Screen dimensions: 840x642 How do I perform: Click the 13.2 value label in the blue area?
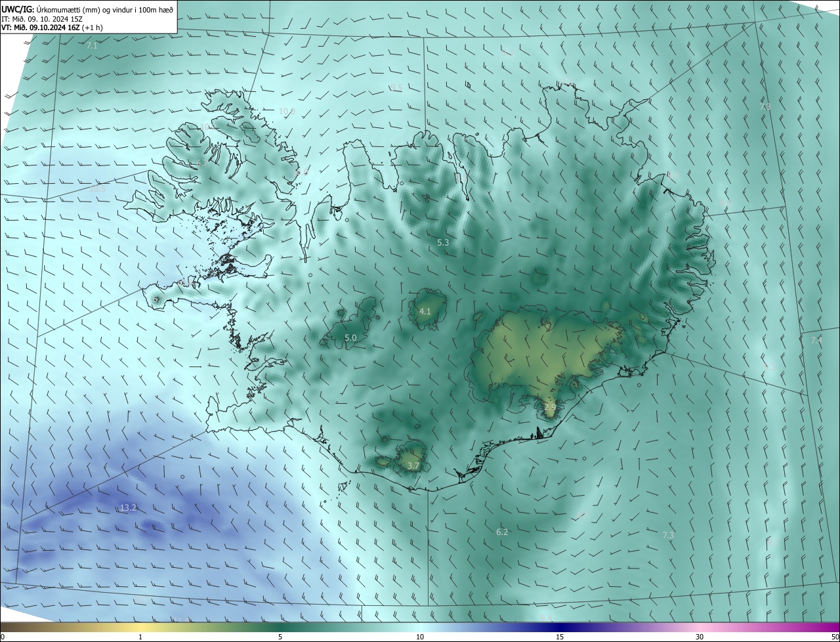click(x=129, y=507)
